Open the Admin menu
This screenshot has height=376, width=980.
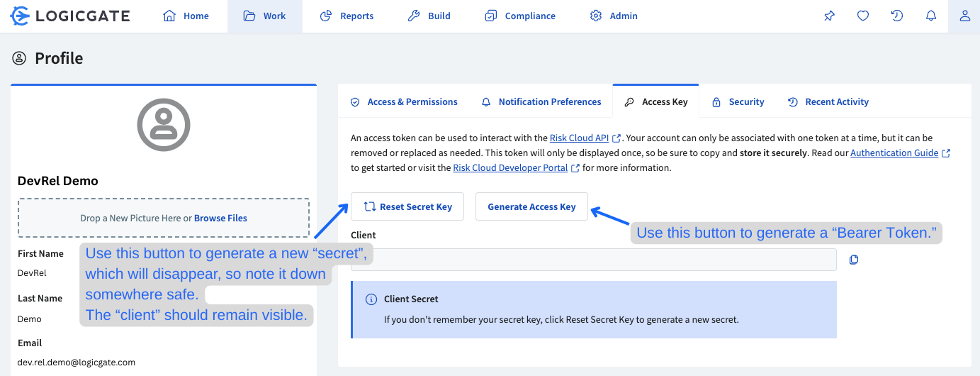pos(614,16)
